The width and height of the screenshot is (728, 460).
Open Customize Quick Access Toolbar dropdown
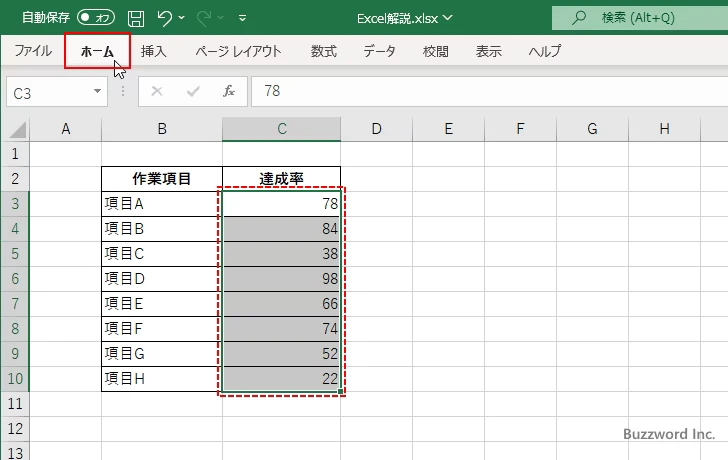242,19
